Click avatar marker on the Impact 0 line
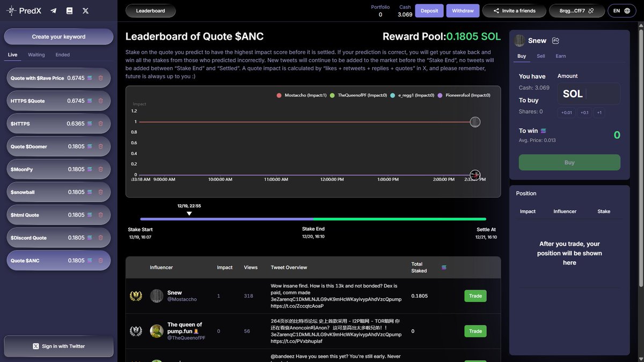Screen dimensions: 644x362 [x=475, y=175]
